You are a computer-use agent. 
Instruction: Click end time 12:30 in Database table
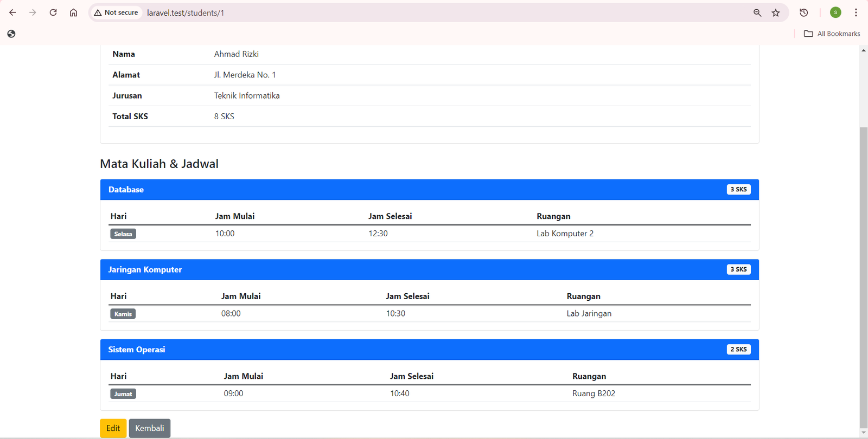pos(378,234)
